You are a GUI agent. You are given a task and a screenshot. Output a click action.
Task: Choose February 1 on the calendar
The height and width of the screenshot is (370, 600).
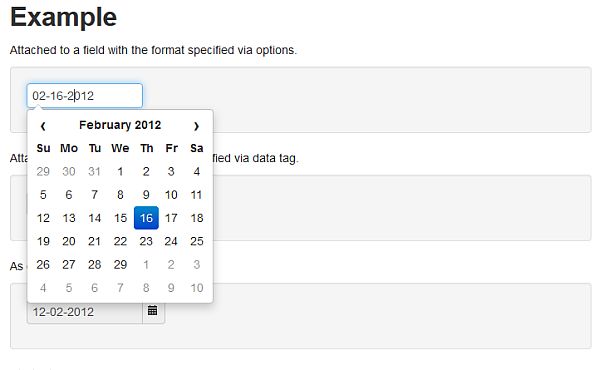point(120,171)
